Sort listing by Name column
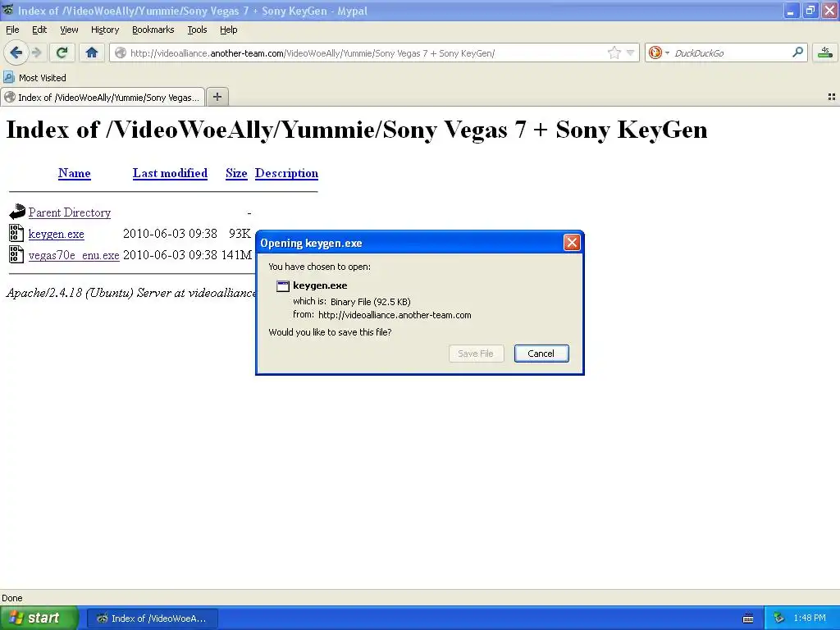Screen dimensions: 840x630 (x=75, y=173)
